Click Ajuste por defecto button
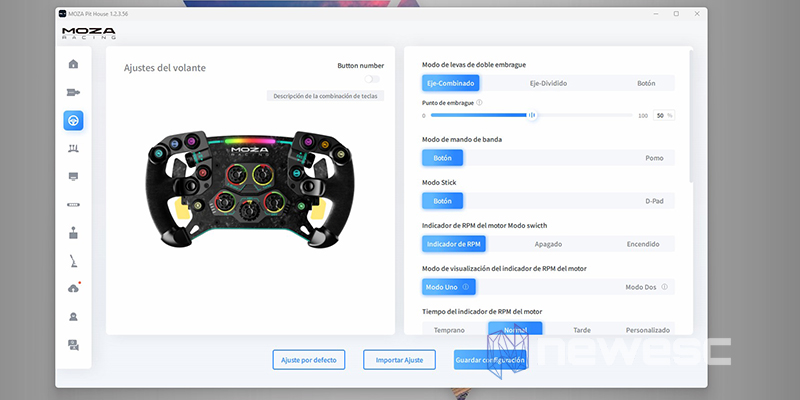This screenshot has height=400, width=800. [309, 360]
